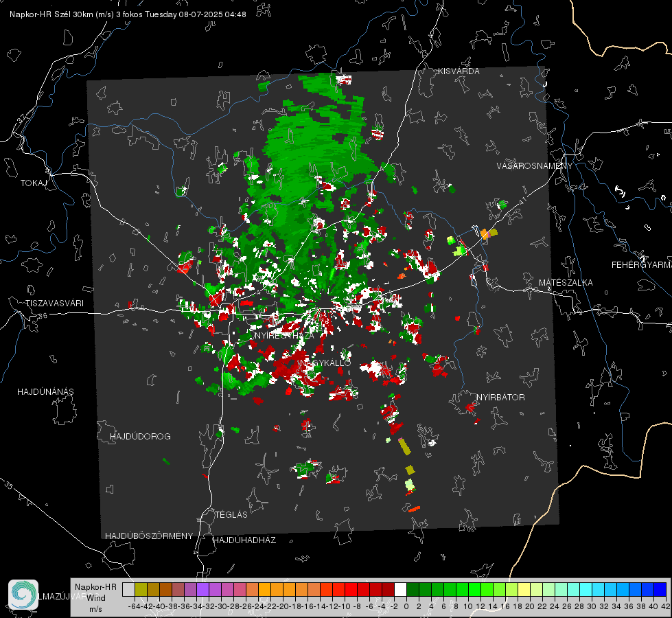Click the light gray swatch at legend start
The image size is (672, 618).
[128, 589]
